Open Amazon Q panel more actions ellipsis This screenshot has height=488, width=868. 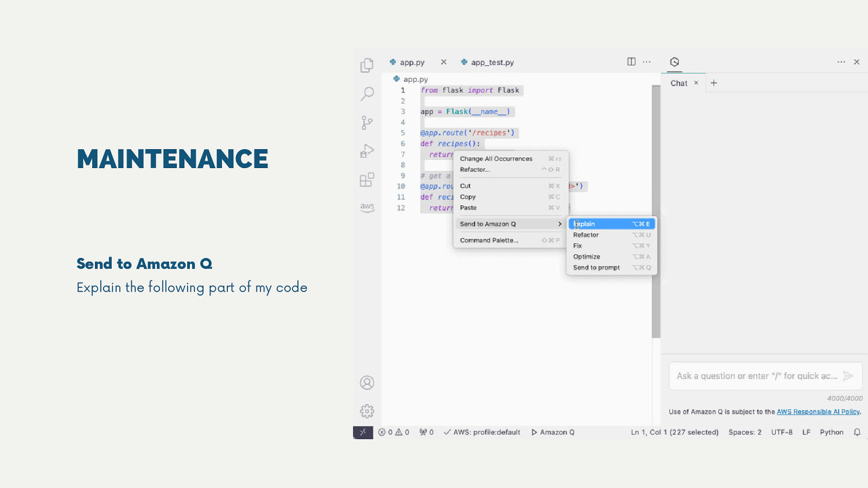(841, 62)
